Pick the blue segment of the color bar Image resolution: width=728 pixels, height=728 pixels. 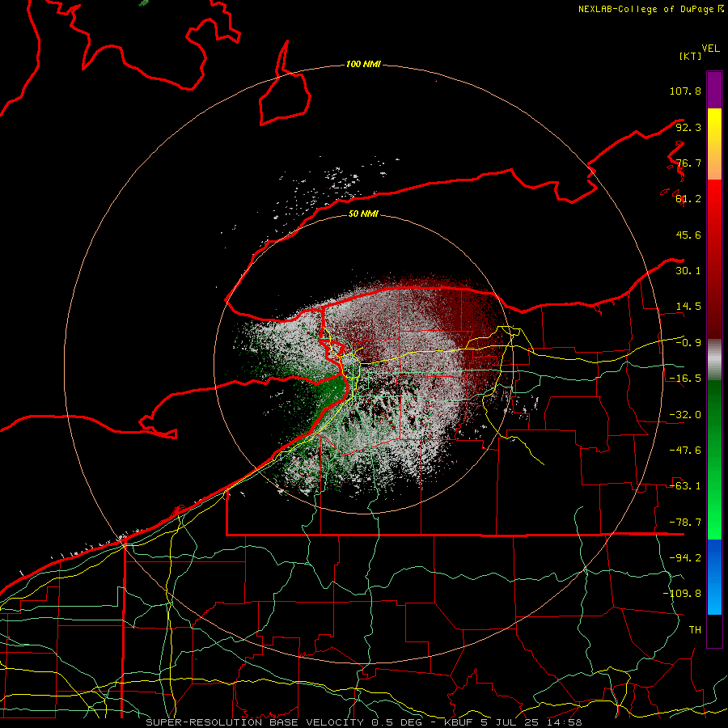714,577
